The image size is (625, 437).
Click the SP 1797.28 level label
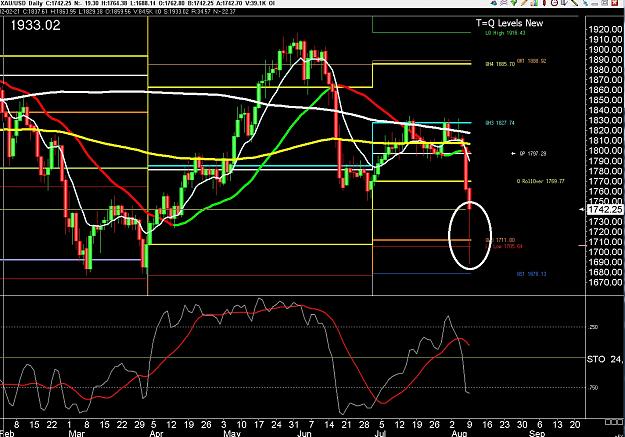point(533,154)
